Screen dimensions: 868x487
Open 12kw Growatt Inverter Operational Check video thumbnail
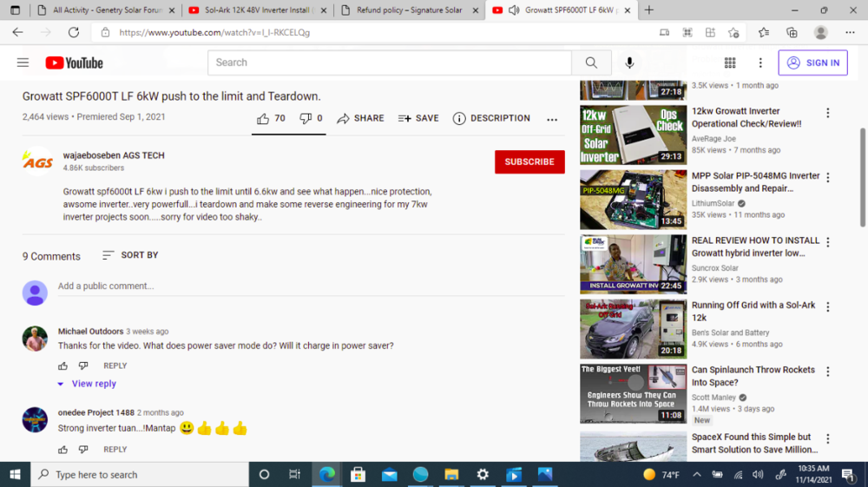(x=633, y=135)
